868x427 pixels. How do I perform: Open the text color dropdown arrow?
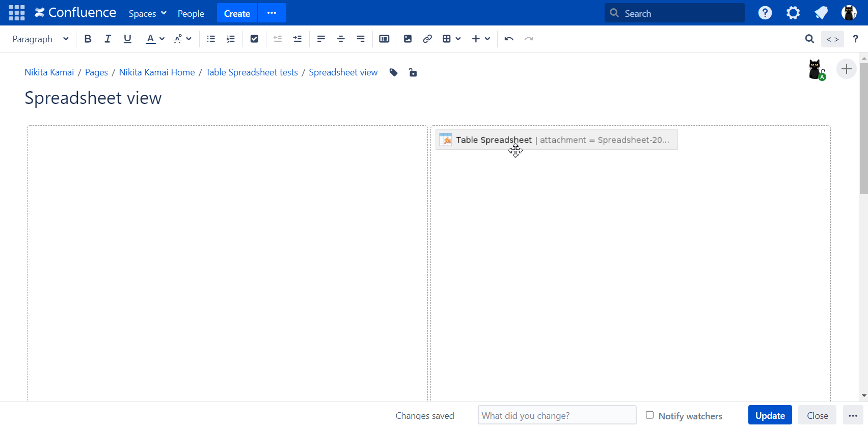162,39
